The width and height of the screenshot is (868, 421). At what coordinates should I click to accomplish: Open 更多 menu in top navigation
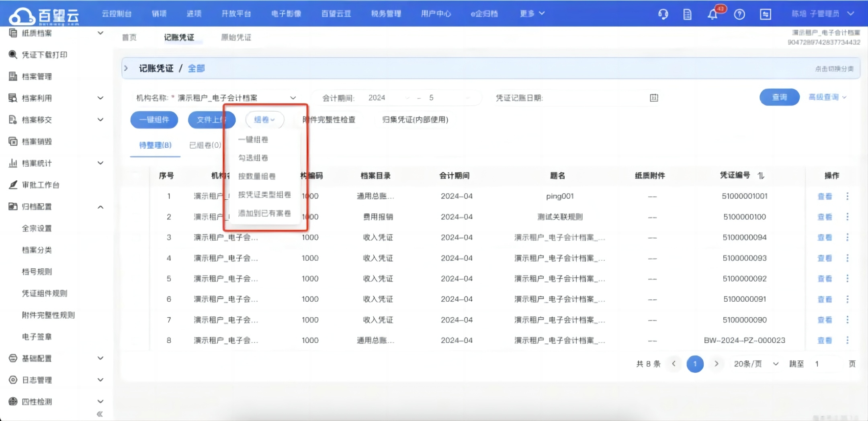click(x=532, y=14)
